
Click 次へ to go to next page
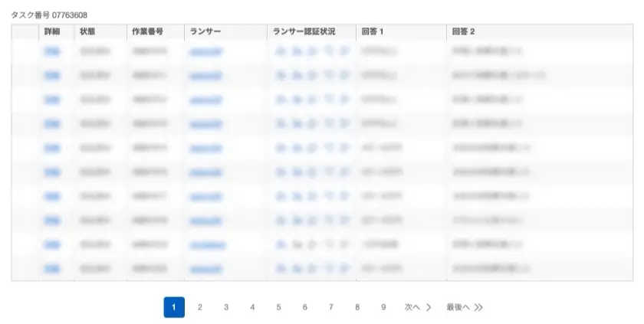[x=418, y=307]
